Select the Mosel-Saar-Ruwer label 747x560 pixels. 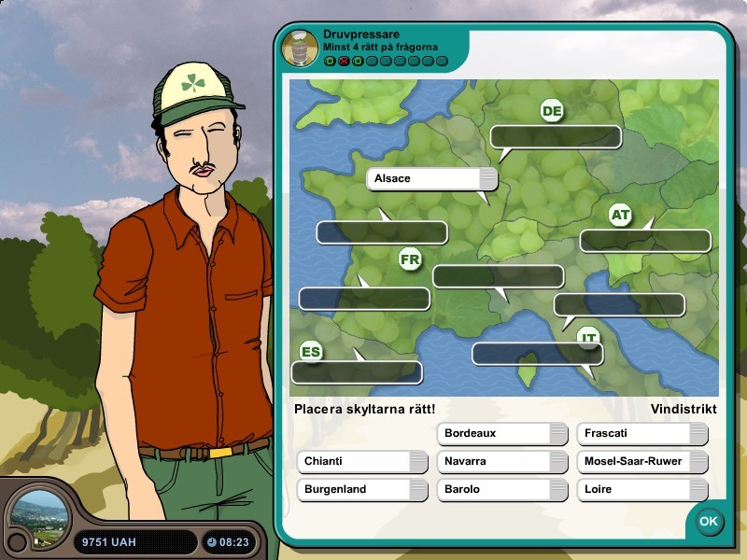coord(642,461)
